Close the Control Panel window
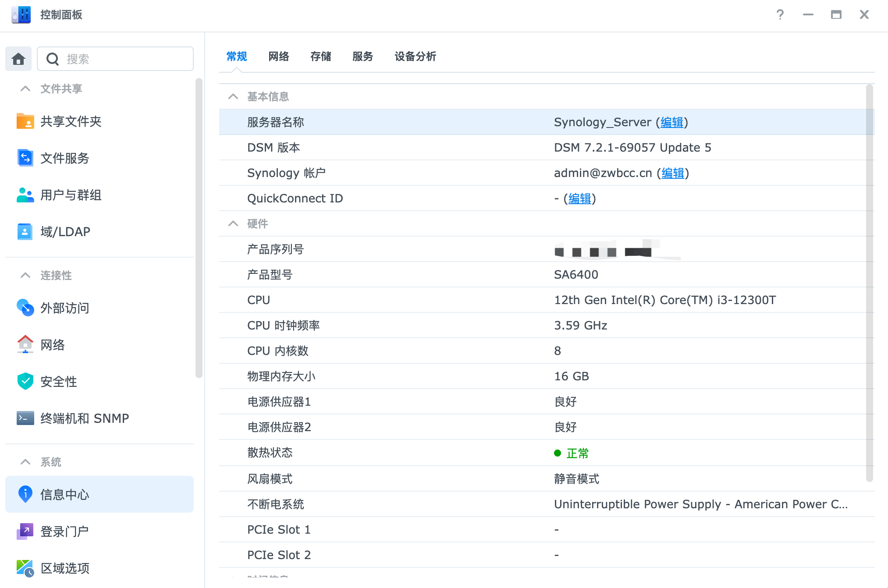 (864, 15)
